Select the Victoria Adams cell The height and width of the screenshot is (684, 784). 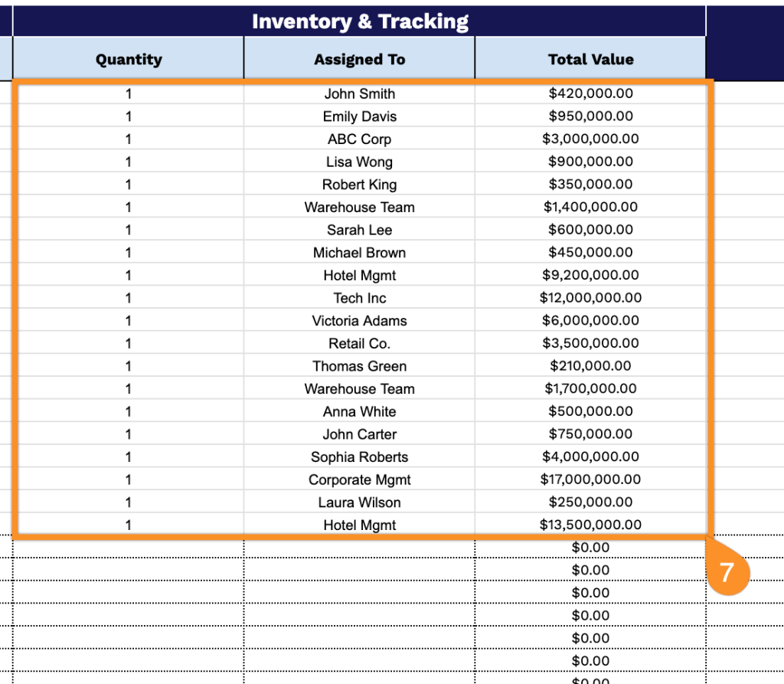coord(359,321)
